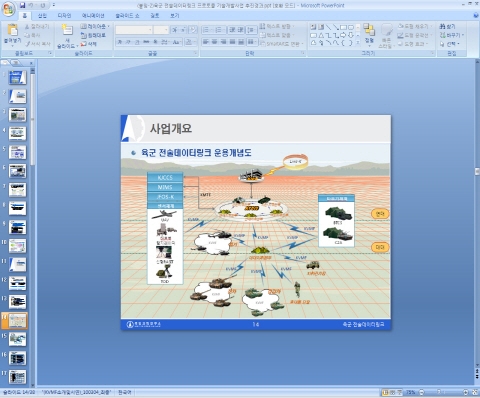Viewport: 480px width, 398px height.
Task: Toggle Underline formatting
Action: click(x=137, y=42)
